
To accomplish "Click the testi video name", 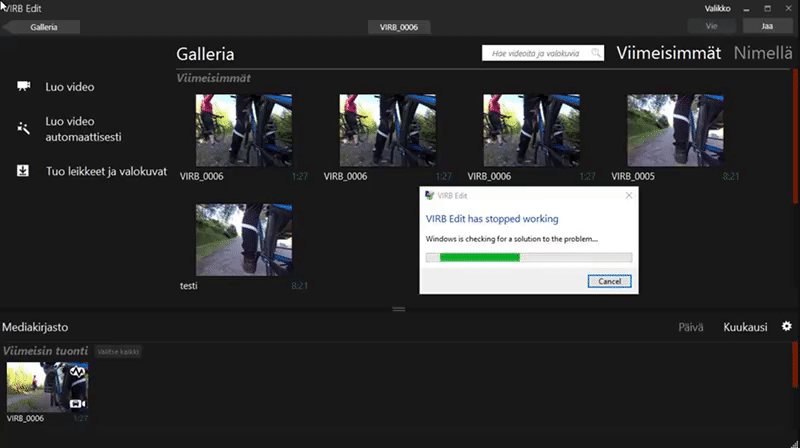I will tap(188, 286).
